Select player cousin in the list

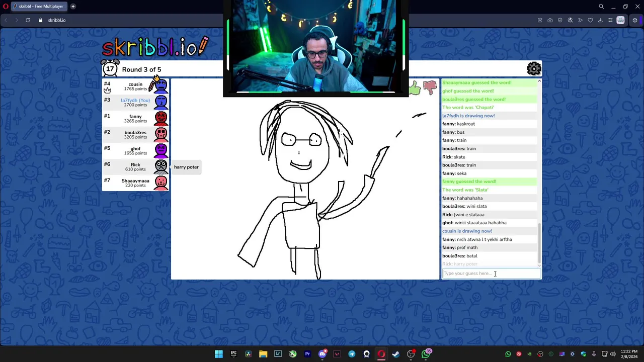tap(135, 86)
